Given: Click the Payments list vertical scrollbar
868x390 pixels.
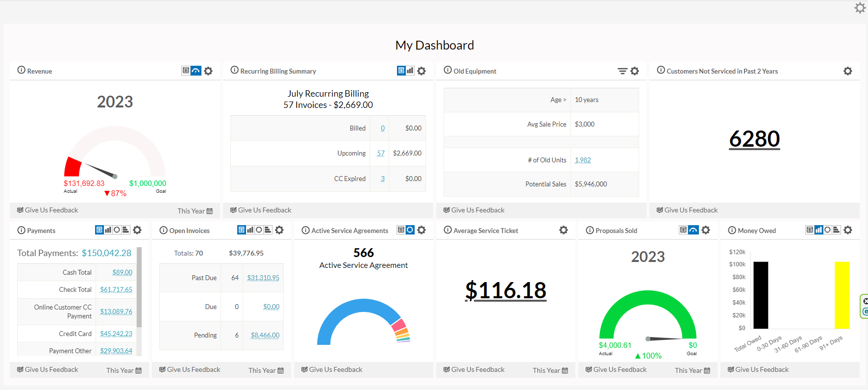Looking at the screenshot, I should click(139, 287).
